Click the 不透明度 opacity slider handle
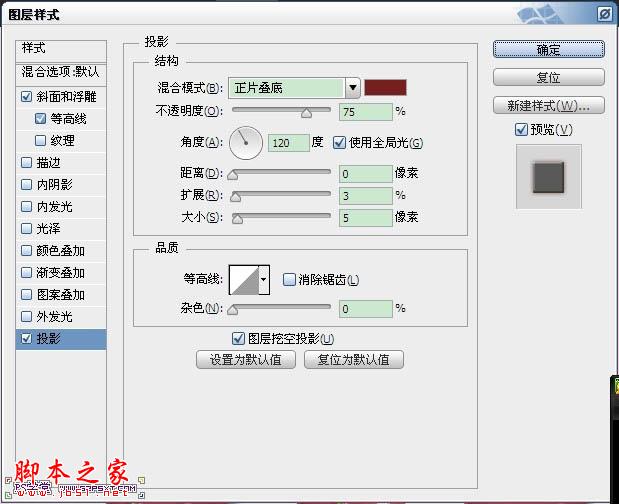 (x=306, y=113)
